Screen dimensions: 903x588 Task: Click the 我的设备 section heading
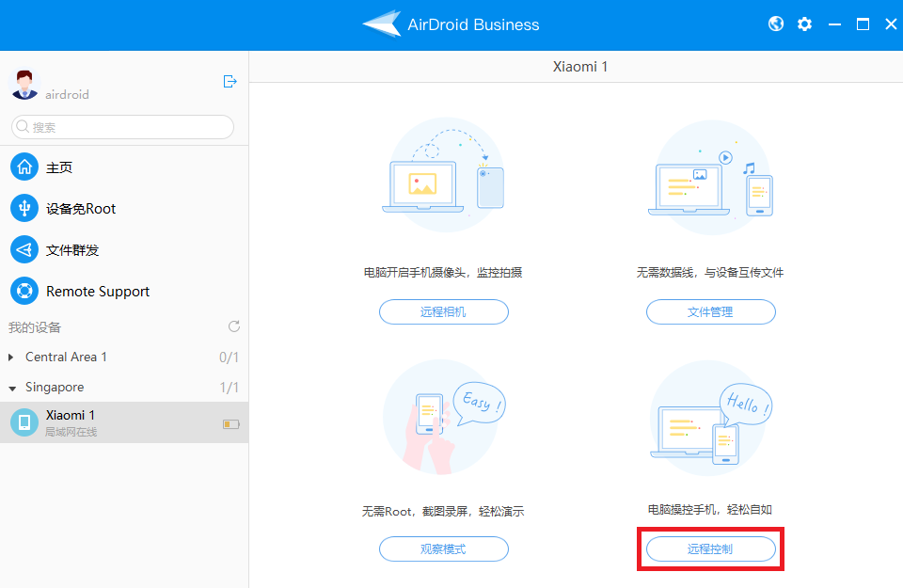pyautogui.click(x=35, y=327)
